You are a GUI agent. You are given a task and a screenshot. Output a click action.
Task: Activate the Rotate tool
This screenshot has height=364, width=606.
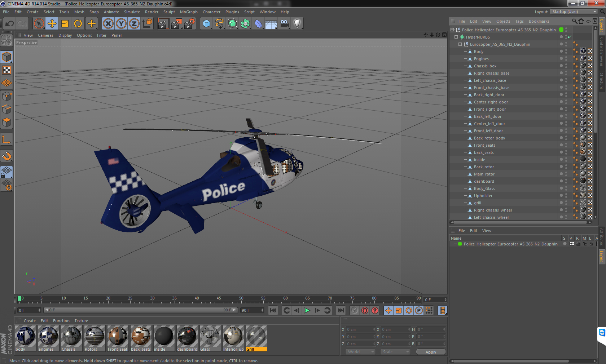(x=78, y=24)
